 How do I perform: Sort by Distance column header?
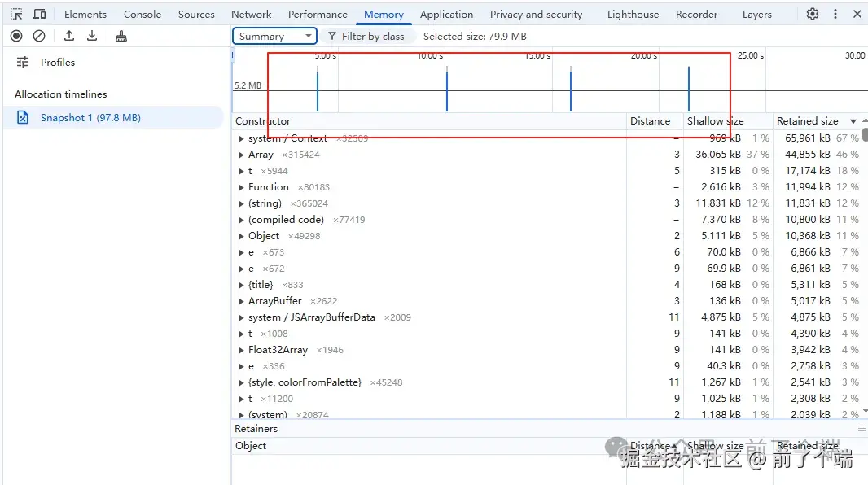655,120
